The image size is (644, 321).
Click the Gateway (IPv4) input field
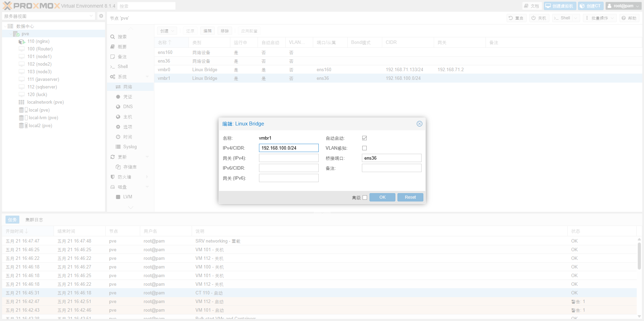pyautogui.click(x=289, y=158)
